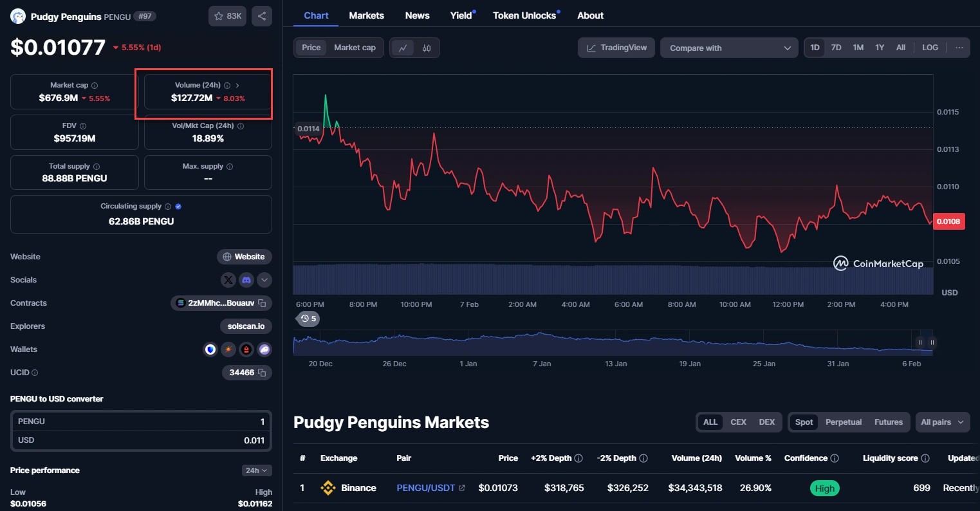Select the Perpetual markets filter

843,422
